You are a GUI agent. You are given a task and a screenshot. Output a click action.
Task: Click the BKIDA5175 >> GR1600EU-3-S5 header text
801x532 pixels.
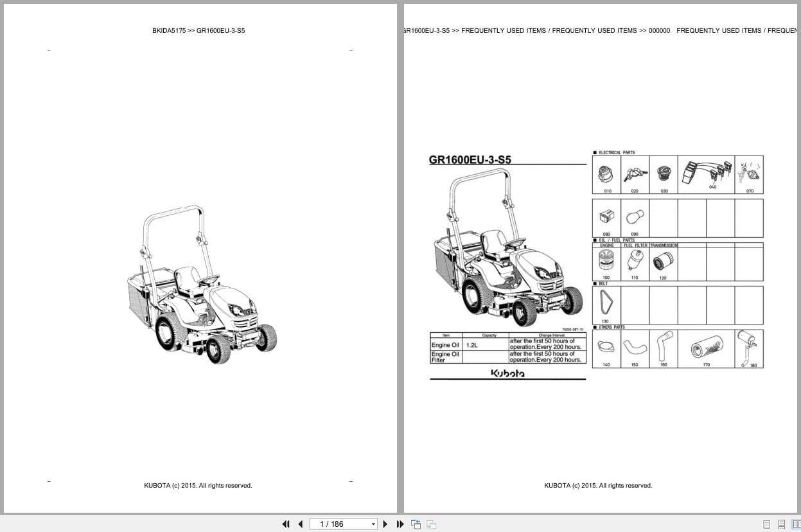click(198, 31)
